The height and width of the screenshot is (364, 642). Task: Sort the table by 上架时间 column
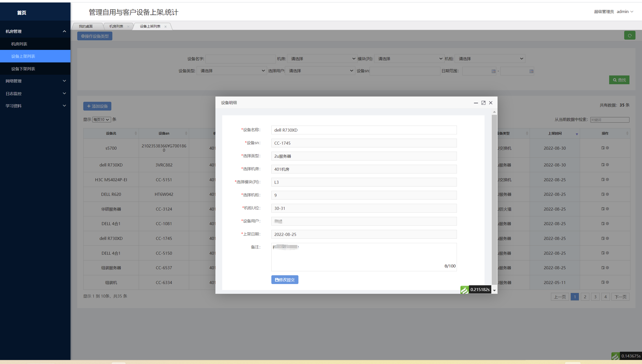click(x=555, y=133)
